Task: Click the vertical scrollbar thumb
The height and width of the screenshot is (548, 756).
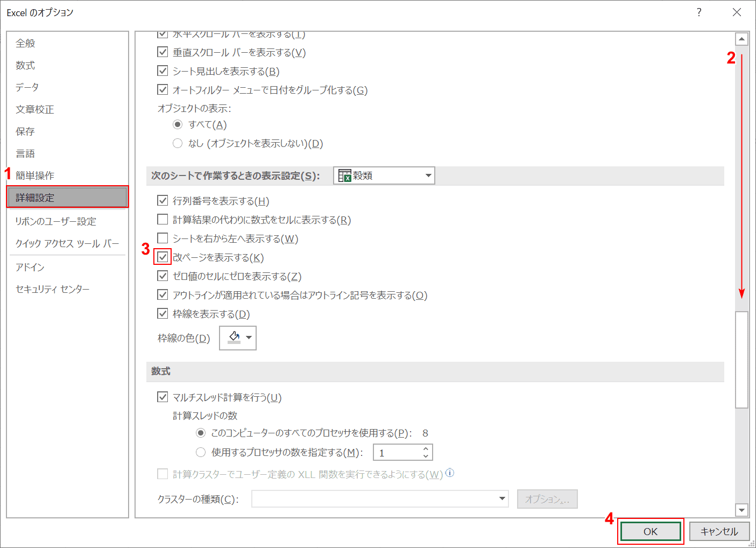Action: click(x=742, y=360)
